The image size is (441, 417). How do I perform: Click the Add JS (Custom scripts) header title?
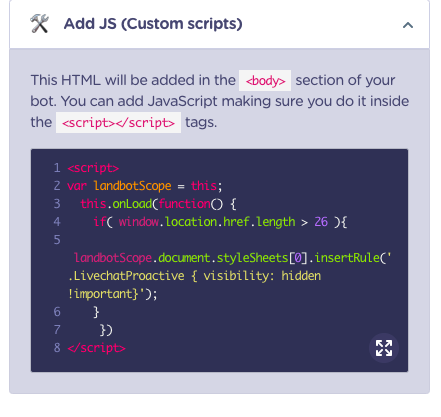(153, 24)
